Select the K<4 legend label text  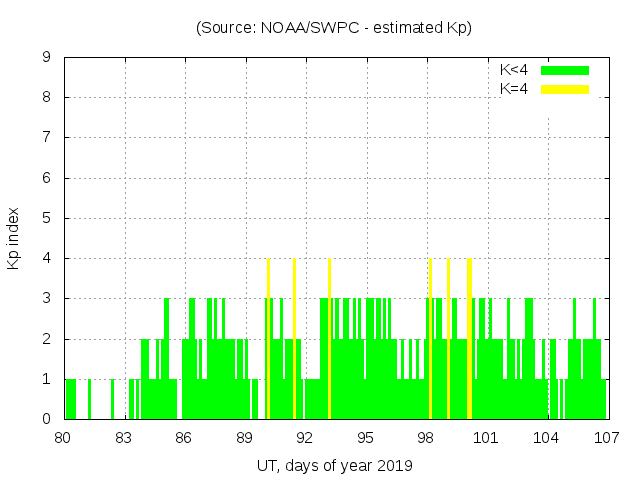click(x=514, y=70)
